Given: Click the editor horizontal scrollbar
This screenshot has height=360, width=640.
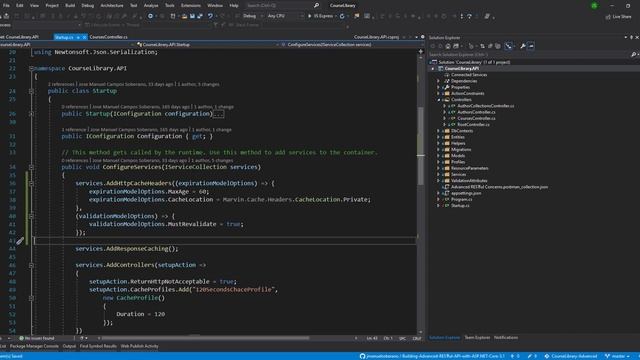Looking at the screenshot, I should [x=205, y=338].
